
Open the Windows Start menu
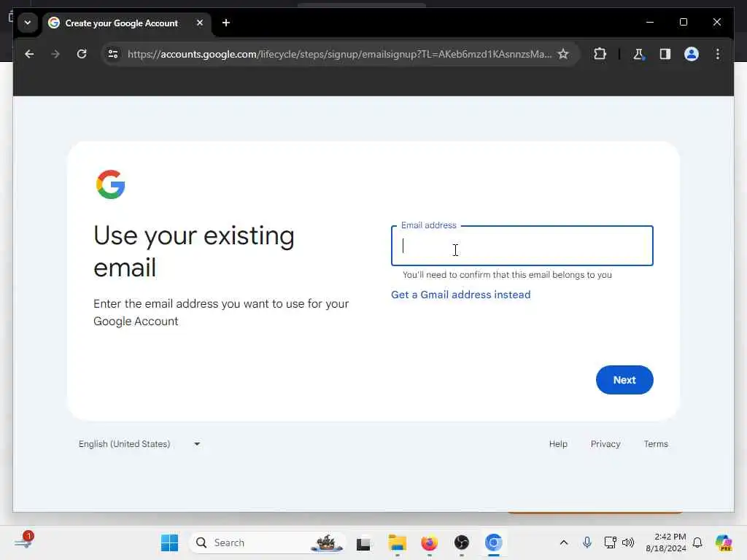pos(169,542)
